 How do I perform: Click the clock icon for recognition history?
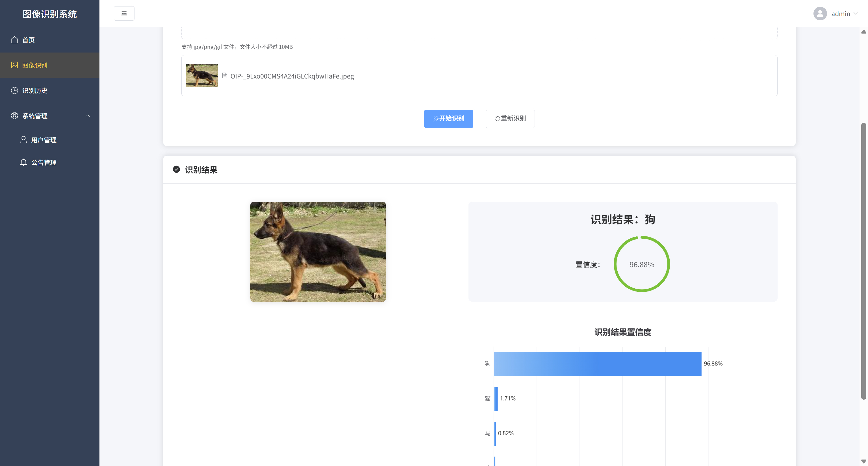[14, 90]
